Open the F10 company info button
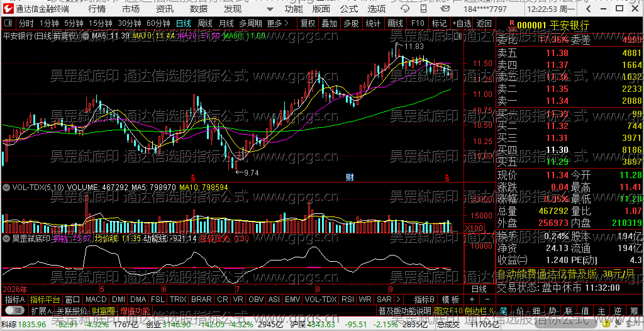Image resolution: width=644 pixels, height=331 pixels. click(x=418, y=23)
